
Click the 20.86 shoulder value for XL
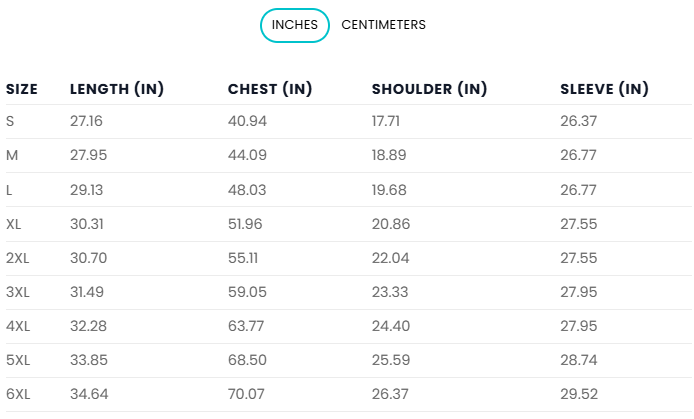391,224
